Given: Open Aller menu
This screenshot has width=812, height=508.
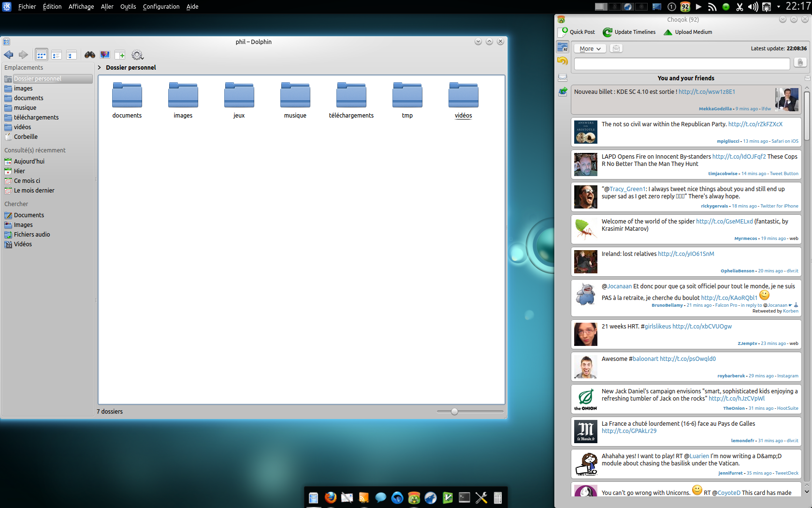Looking at the screenshot, I should pos(107,6).
